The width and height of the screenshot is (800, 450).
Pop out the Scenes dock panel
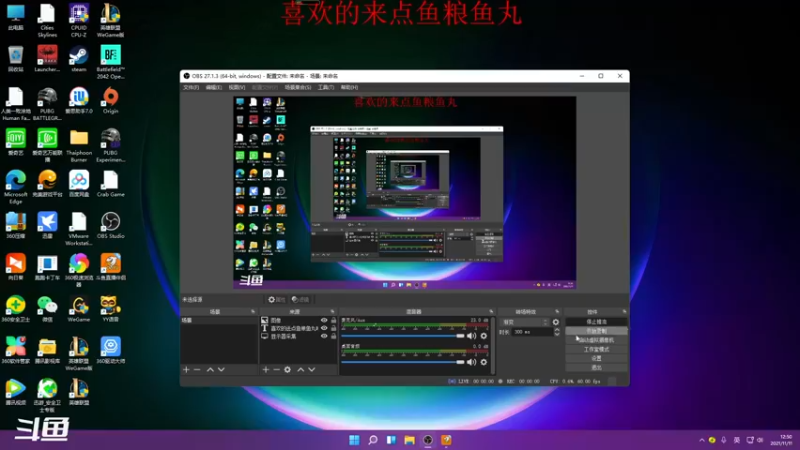pos(253,311)
